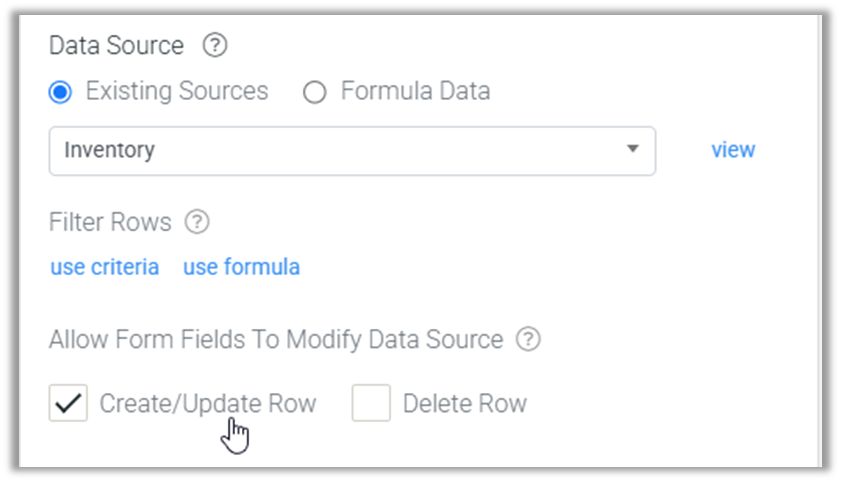Click the use criteria link
Screen dimensions: 841x482
tap(105, 266)
